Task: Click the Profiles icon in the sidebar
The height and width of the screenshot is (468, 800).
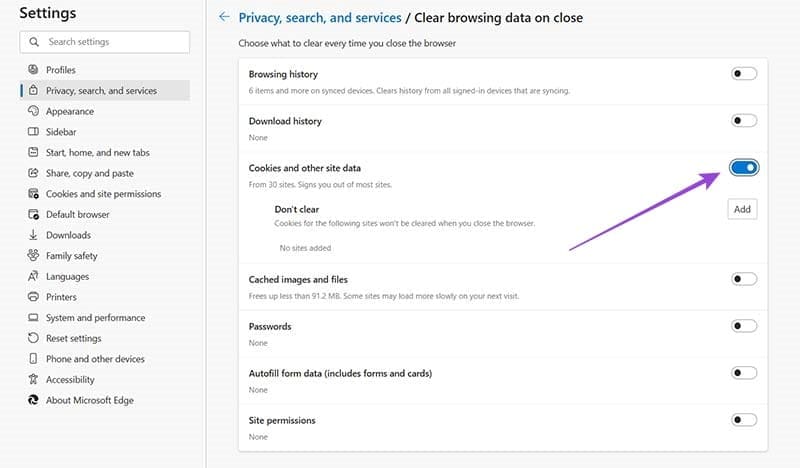Action: [x=33, y=69]
